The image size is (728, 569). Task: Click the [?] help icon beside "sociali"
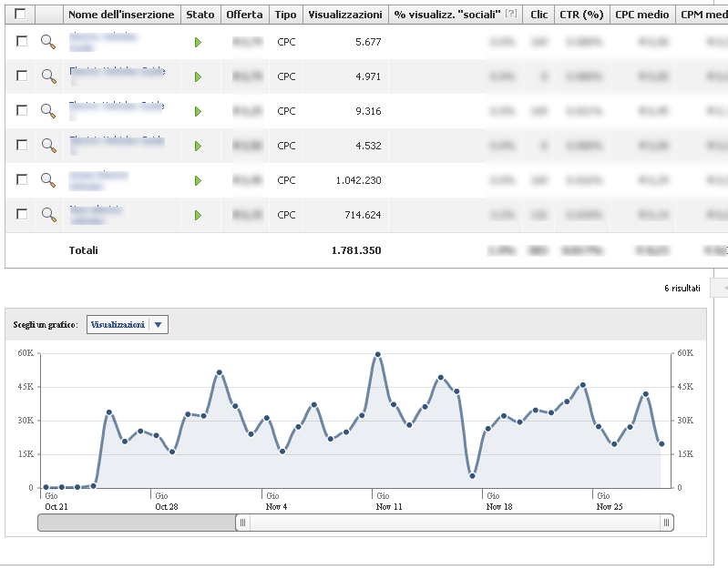(511, 14)
